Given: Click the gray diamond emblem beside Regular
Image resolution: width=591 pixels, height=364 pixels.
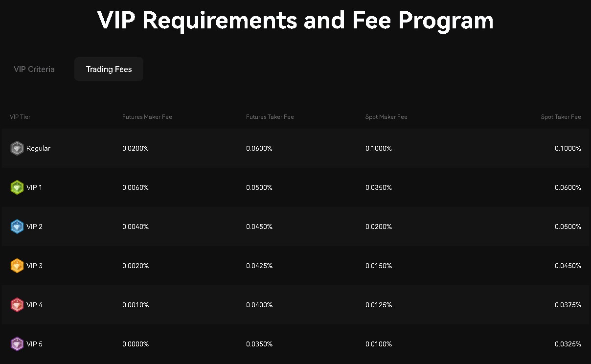Looking at the screenshot, I should [x=17, y=148].
